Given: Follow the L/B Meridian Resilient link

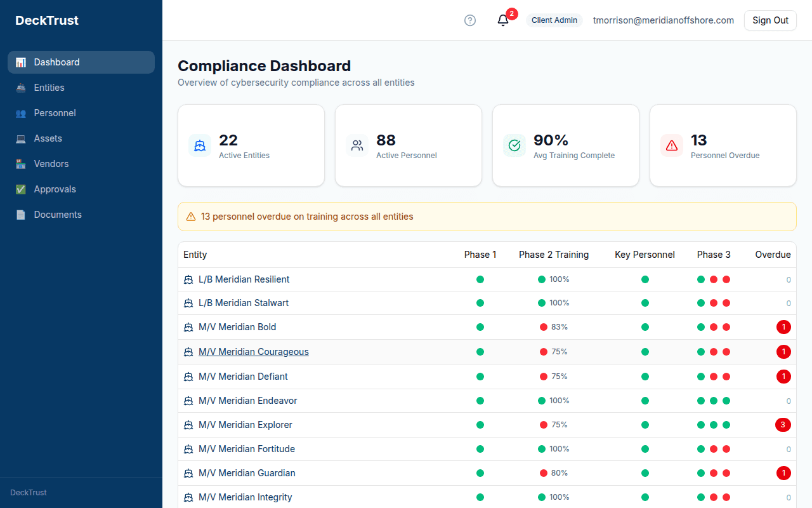Looking at the screenshot, I should coord(244,279).
